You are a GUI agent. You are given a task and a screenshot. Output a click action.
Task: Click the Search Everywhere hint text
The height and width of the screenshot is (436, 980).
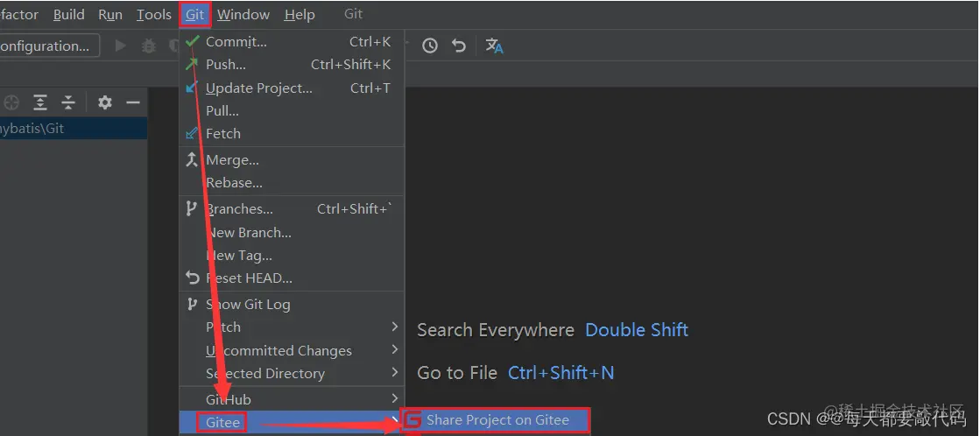pyautogui.click(x=496, y=330)
